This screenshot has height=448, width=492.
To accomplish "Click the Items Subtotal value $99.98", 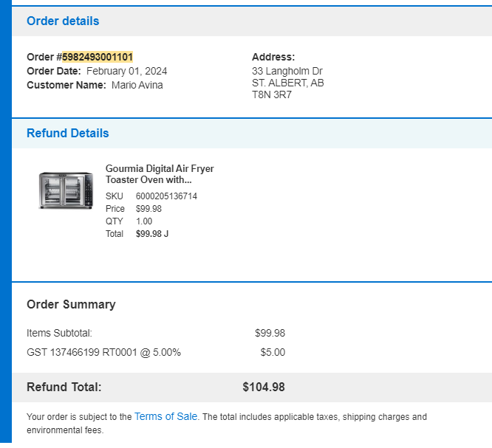I will (x=270, y=333).
